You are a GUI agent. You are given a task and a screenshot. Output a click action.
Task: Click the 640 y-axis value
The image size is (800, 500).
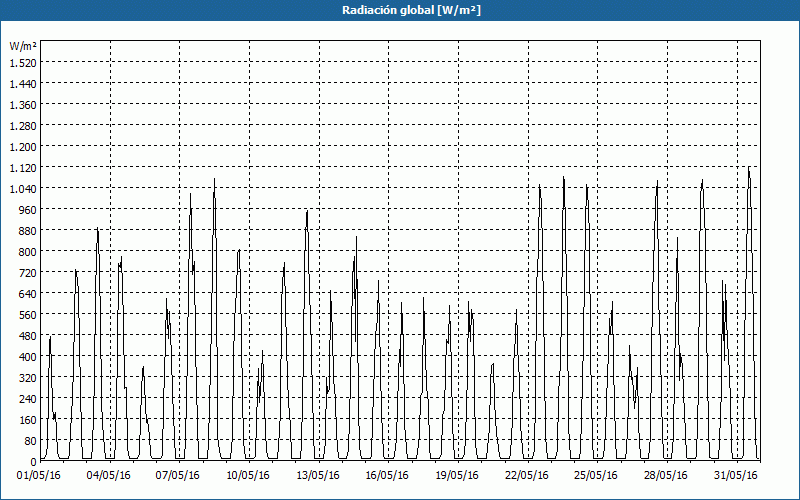click(x=28, y=294)
